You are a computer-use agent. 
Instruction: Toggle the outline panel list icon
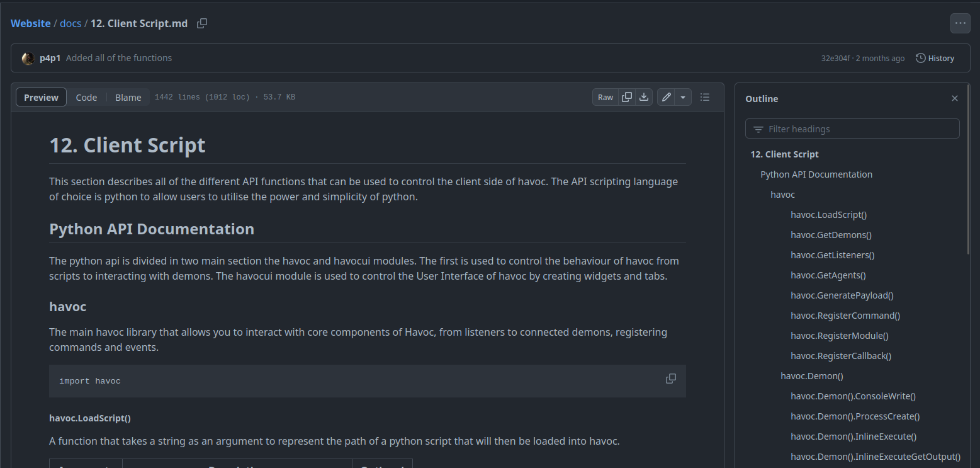click(x=705, y=97)
